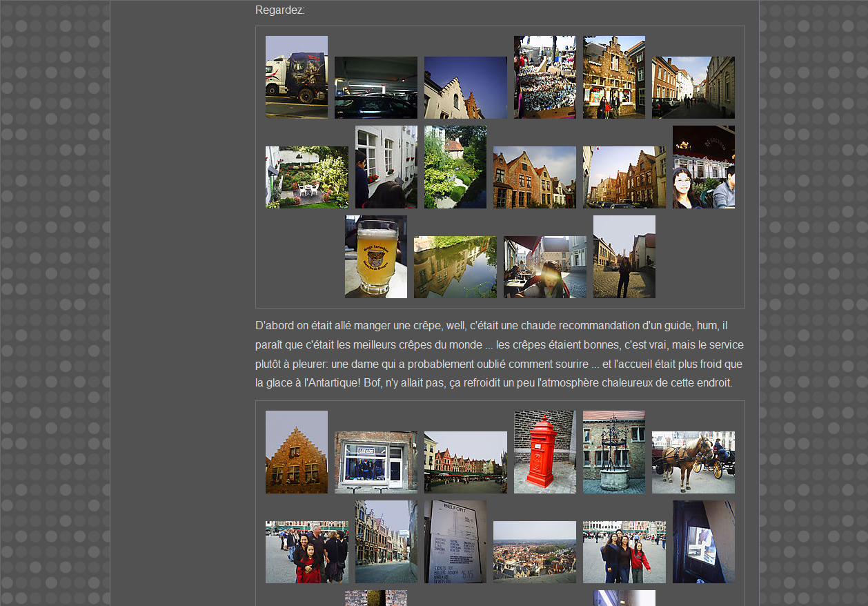
Task: Open the Lee-Loo shop window photo
Action: [x=376, y=462]
